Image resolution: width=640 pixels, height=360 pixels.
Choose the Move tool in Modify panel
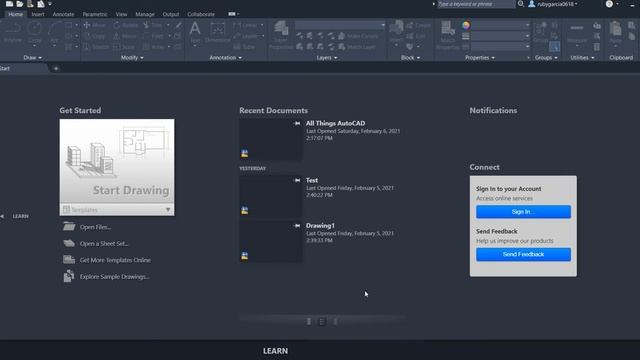(x=95, y=25)
